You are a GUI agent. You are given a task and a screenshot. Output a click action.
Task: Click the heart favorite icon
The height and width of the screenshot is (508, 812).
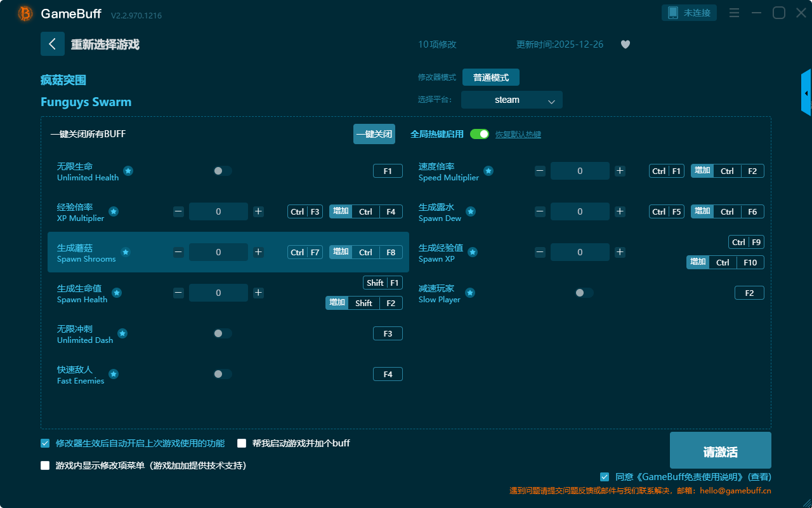pyautogui.click(x=625, y=44)
